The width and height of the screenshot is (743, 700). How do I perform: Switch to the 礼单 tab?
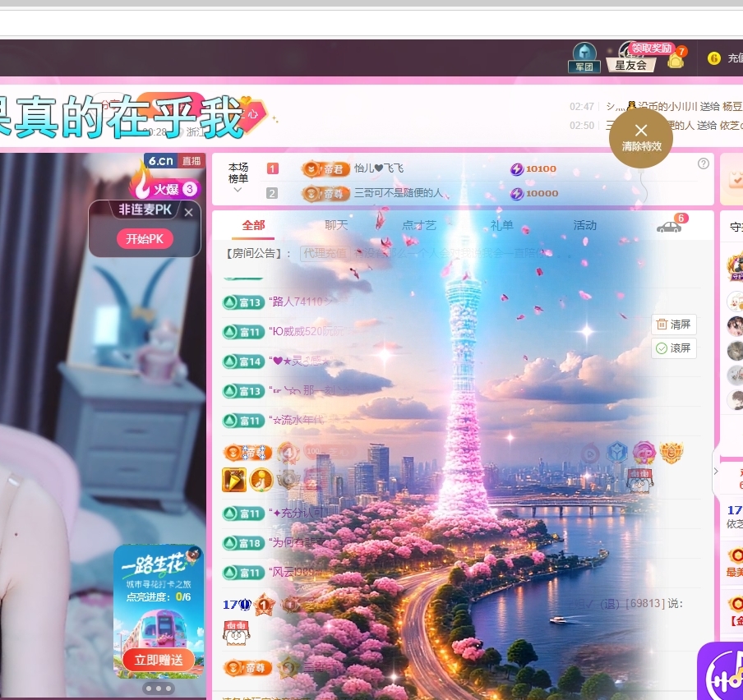pos(502,225)
